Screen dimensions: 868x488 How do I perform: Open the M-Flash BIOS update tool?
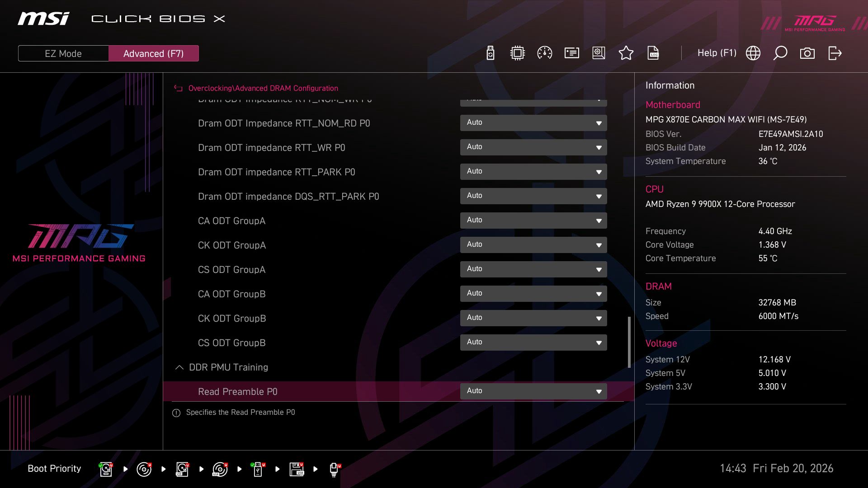490,53
